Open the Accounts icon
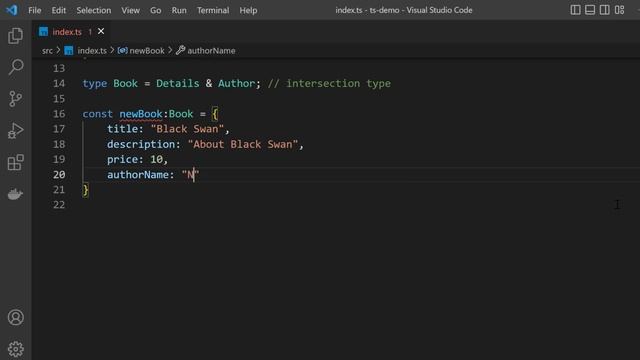The width and height of the screenshot is (640, 360). 16,318
